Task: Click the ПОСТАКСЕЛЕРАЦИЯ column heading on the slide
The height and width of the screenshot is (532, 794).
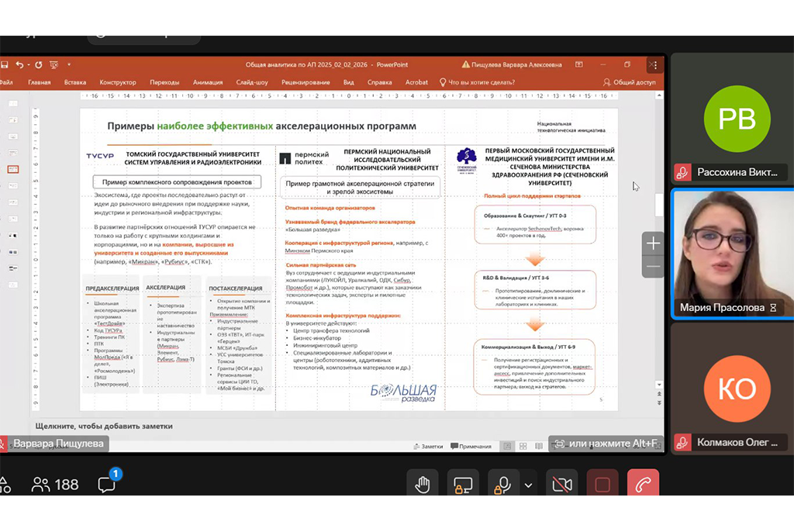Action: [x=236, y=288]
